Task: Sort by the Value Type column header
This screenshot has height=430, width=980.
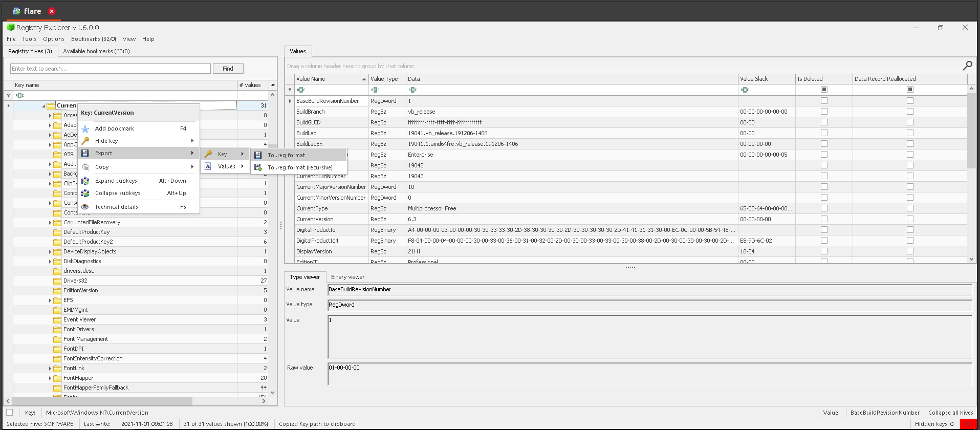Action: coord(387,79)
